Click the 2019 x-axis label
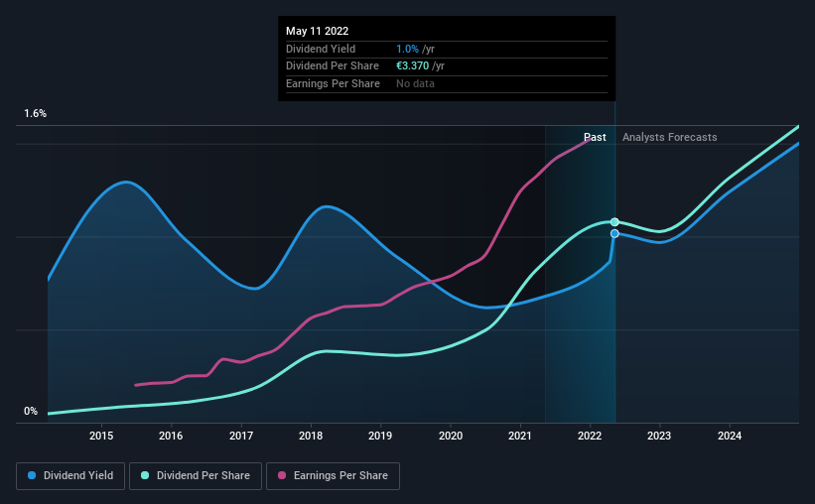The width and height of the screenshot is (815, 504). pyautogui.click(x=380, y=436)
